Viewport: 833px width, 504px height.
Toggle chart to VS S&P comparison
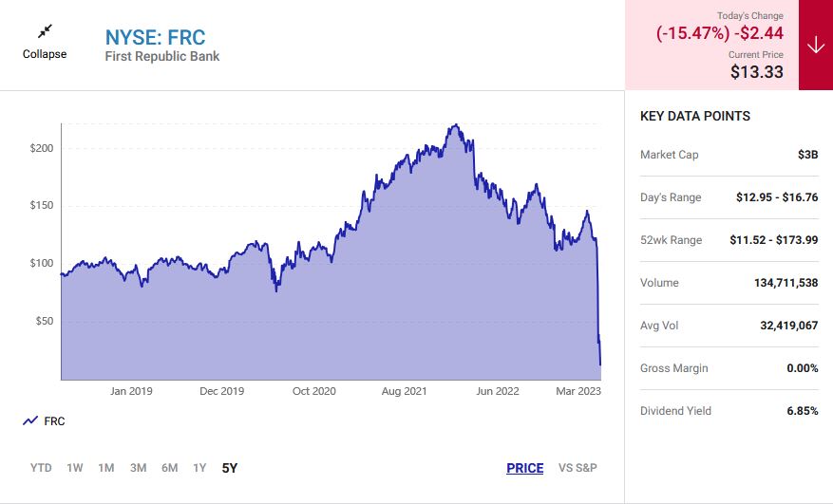[577, 468]
